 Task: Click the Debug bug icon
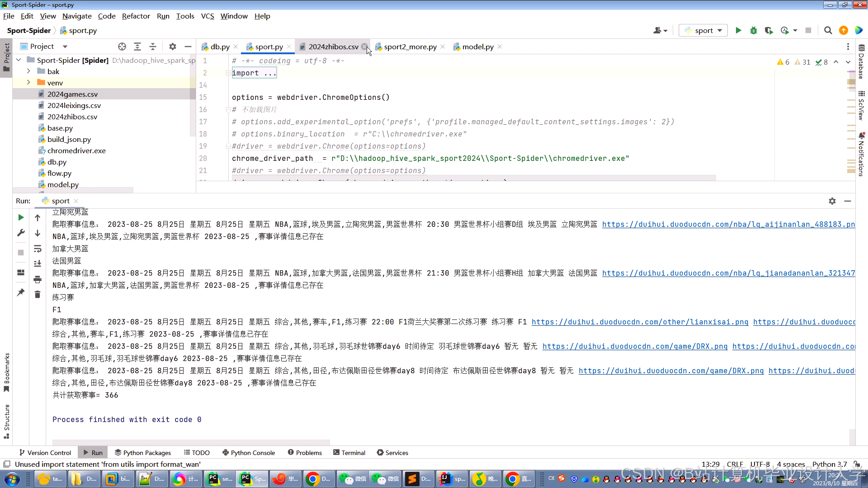pyautogui.click(x=753, y=30)
